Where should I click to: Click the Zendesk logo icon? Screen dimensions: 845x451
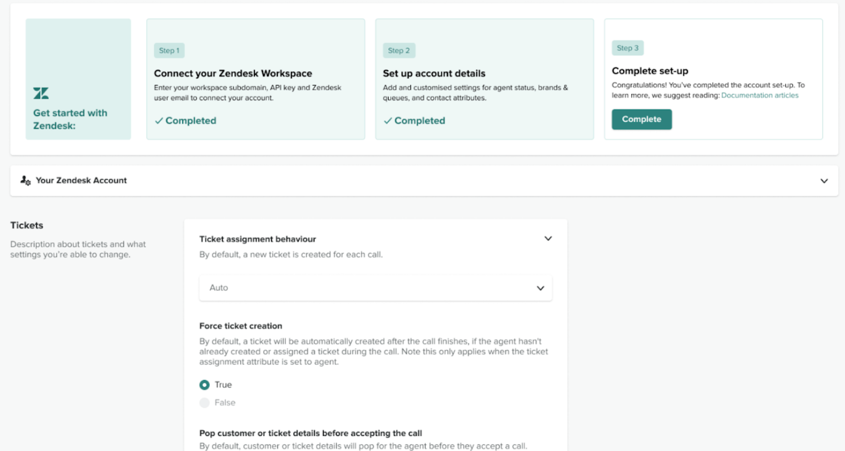pos(41,93)
